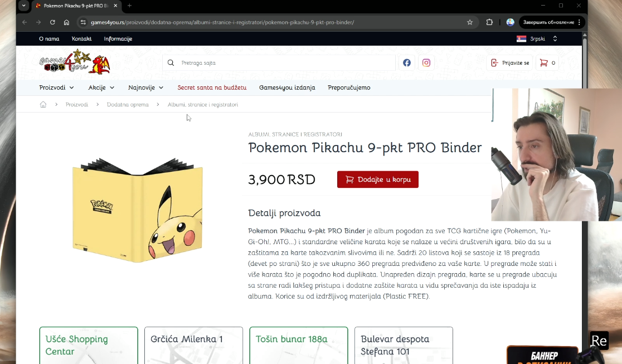Open the browser extensions icon
622x364 pixels.
click(489, 22)
